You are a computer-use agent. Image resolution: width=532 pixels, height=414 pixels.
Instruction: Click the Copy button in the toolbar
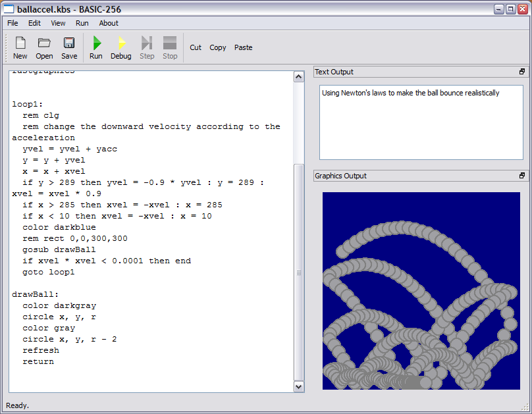(218, 47)
